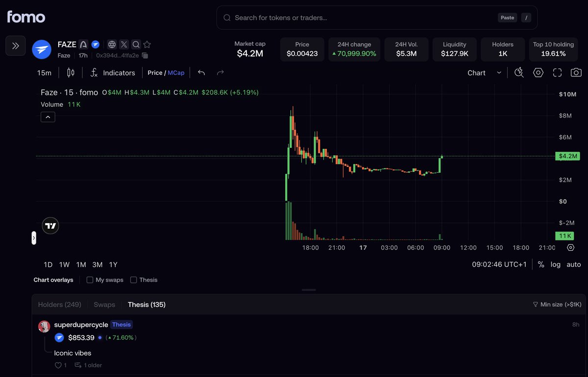
Task: Click the Top 10 holding 19.61% card
Action: (553, 49)
